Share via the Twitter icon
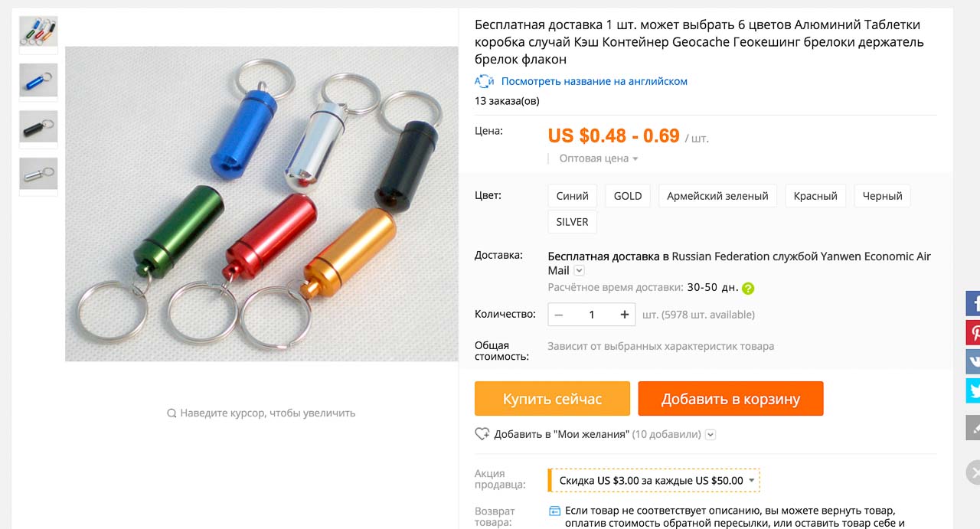The width and height of the screenshot is (980, 529). click(973, 390)
